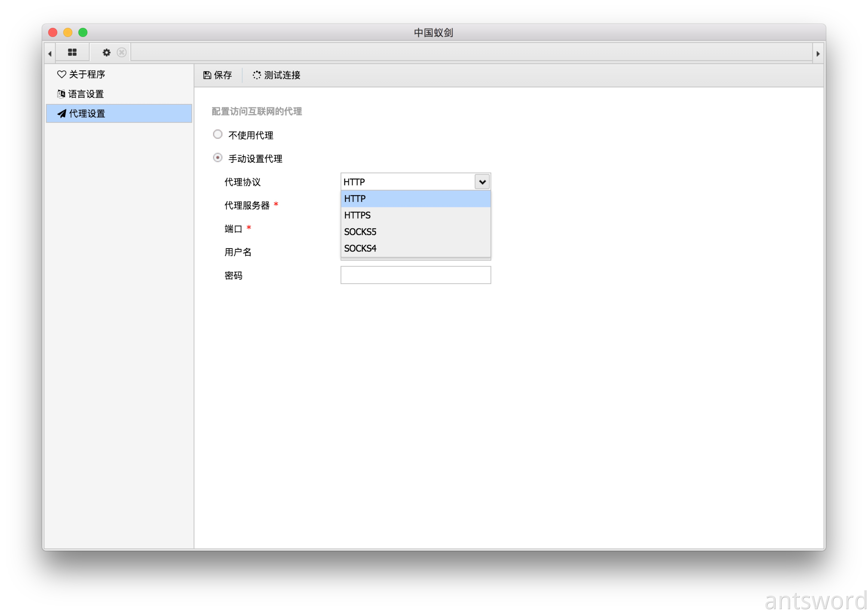Collapse the 代理协议 dropdown arrow
868x611 pixels.
pyautogui.click(x=482, y=182)
